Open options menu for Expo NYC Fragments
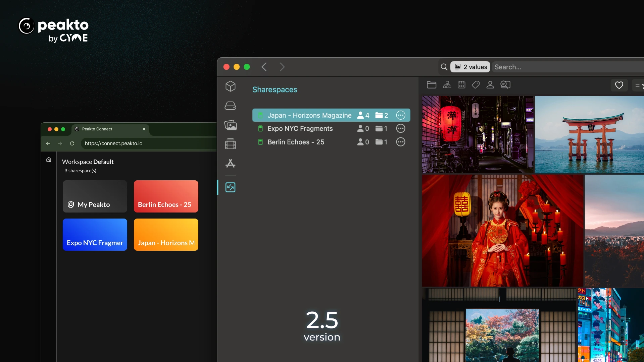The width and height of the screenshot is (644, 362). 400,129
